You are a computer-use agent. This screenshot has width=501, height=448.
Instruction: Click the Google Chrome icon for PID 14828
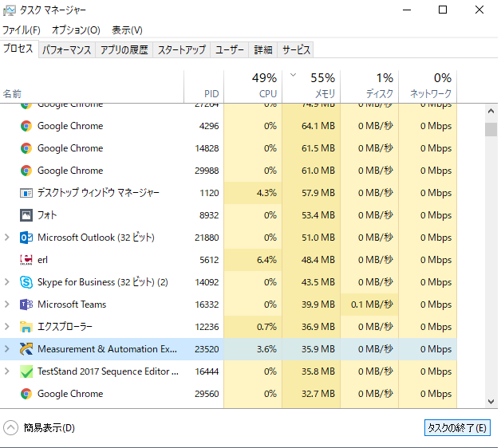pyautogui.click(x=26, y=148)
